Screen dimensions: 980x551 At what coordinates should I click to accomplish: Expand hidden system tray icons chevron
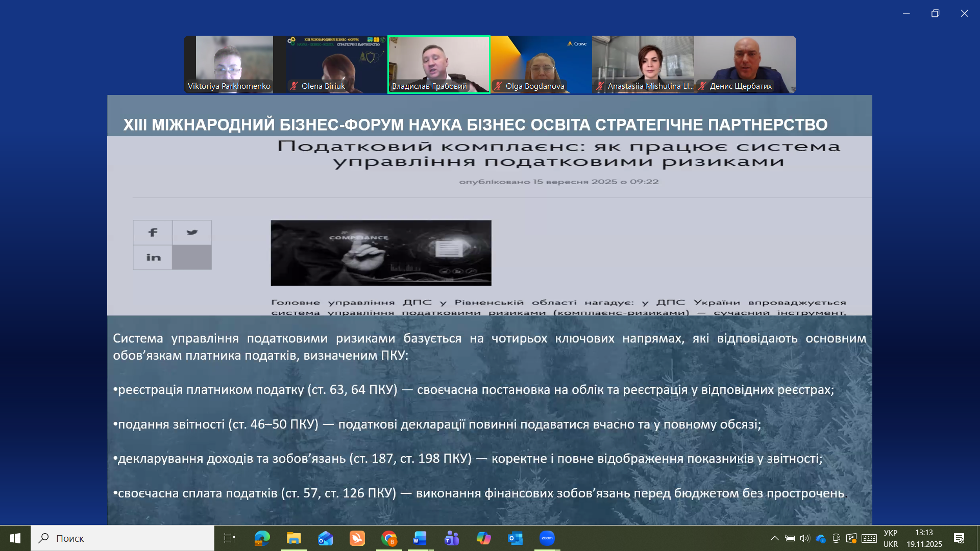pyautogui.click(x=774, y=538)
